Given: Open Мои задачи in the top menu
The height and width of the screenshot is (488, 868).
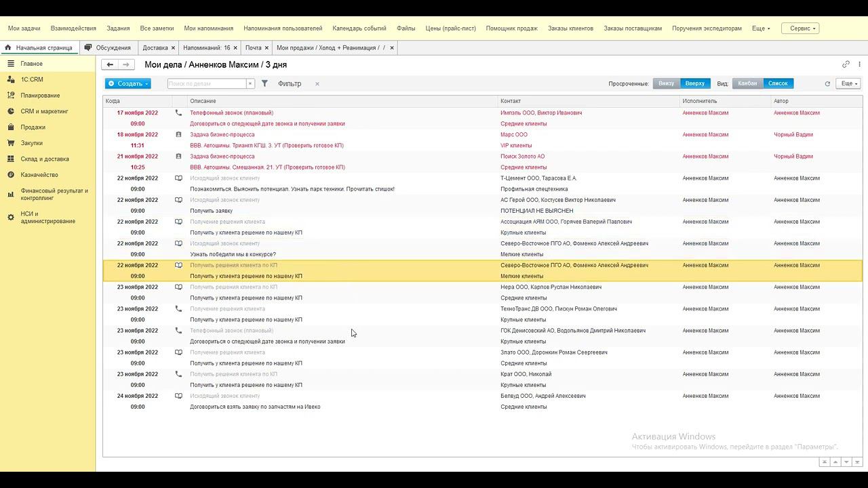Looking at the screenshot, I should (x=24, y=28).
